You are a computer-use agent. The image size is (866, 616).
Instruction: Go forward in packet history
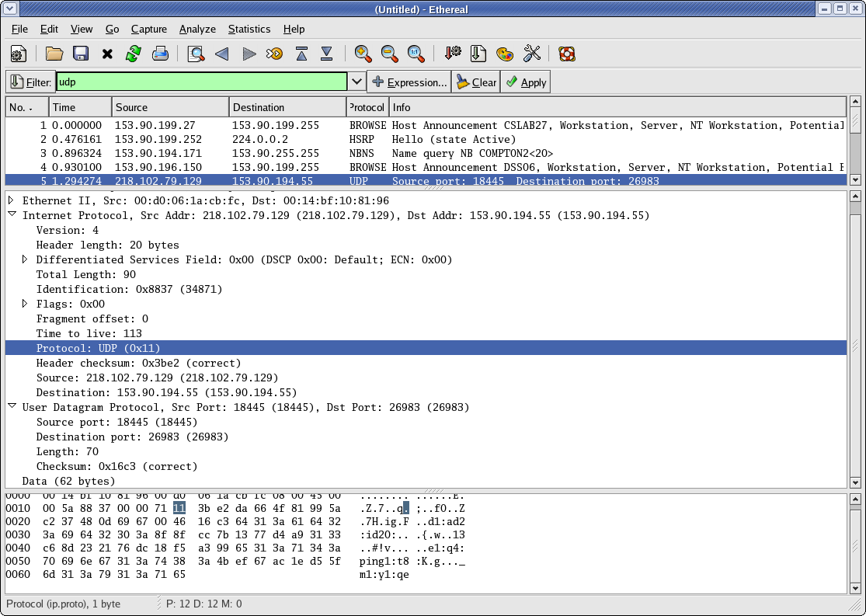point(249,54)
